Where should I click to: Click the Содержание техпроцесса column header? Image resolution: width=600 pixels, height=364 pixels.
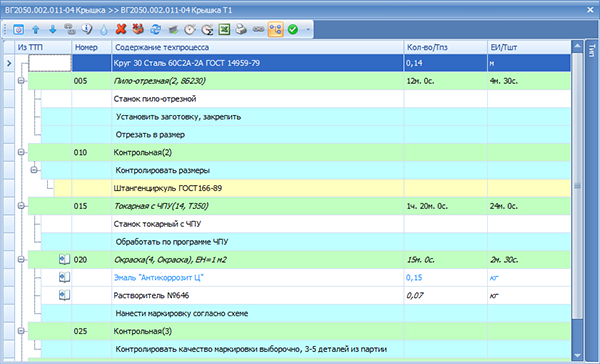pos(258,47)
